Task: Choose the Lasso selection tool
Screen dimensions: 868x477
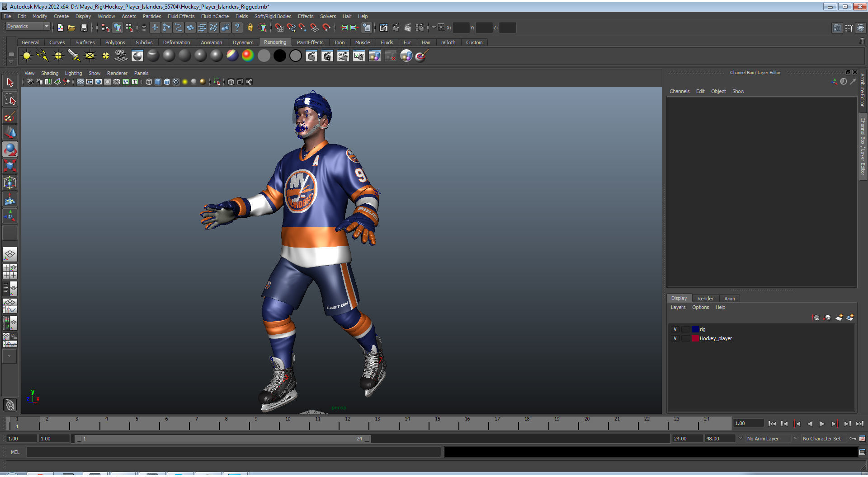Action: pos(10,99)
